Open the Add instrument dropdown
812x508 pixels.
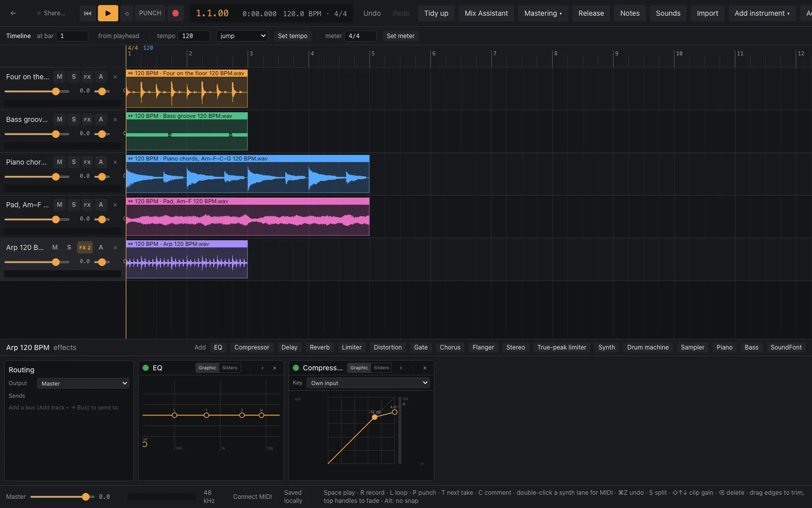point(762,13)
